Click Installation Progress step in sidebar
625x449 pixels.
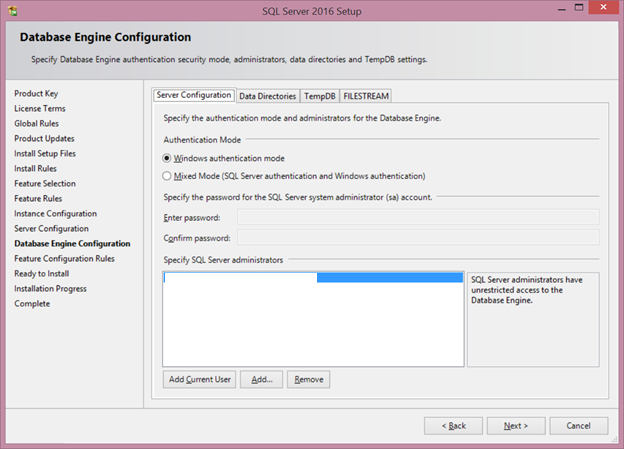pyautogui.click(x=51, y=289)
